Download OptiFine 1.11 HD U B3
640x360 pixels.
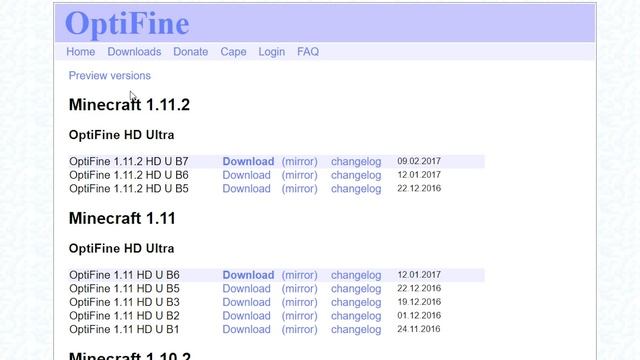tap(247, 302)
